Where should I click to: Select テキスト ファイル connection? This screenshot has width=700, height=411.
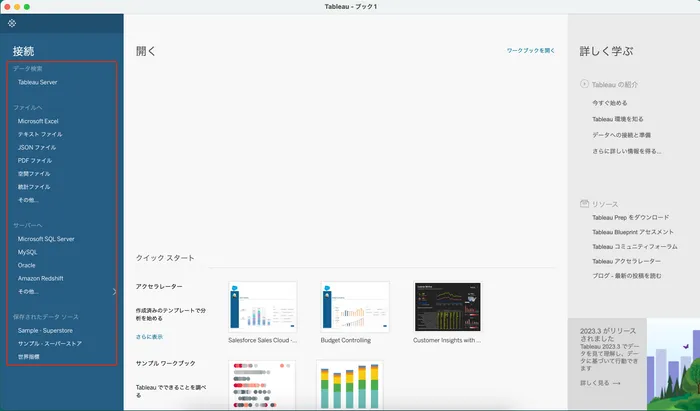coord(40,134)
